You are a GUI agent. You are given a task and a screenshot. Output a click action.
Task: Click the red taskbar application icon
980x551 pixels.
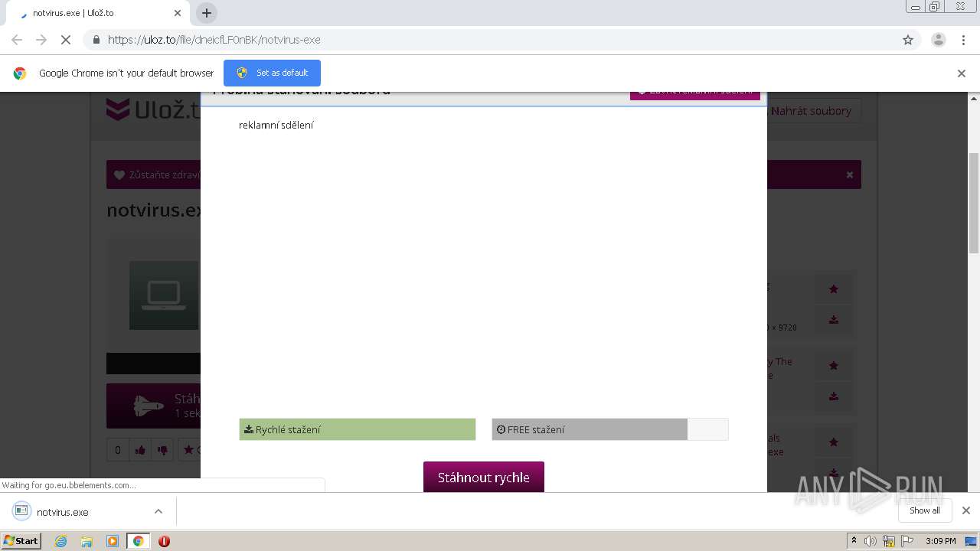point(164,541)
